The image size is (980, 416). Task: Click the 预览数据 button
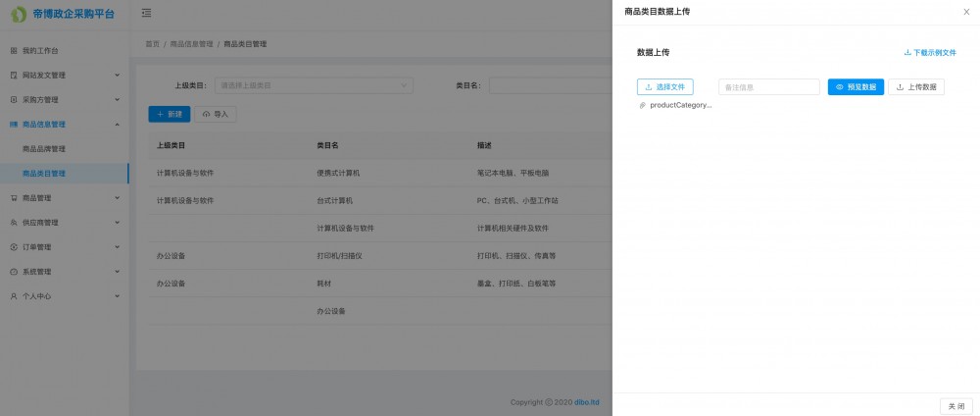856,87
